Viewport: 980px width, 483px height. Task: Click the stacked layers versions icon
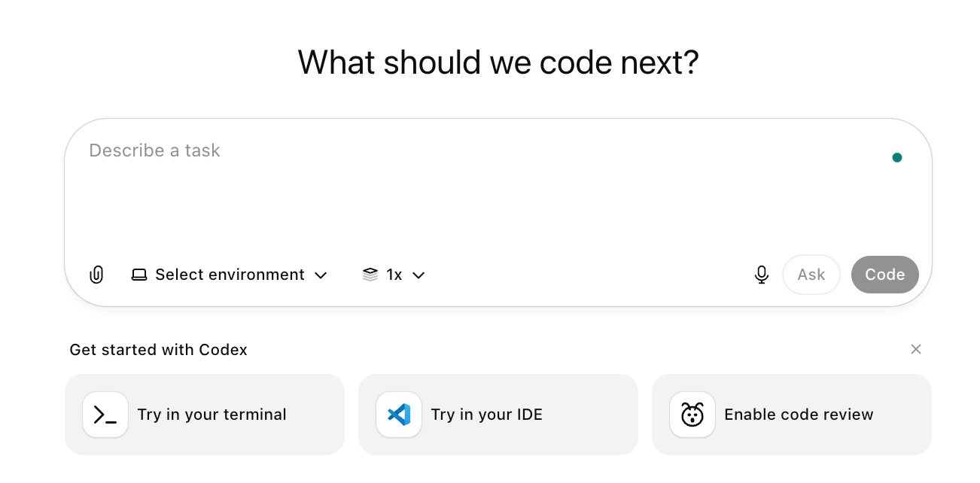370,275
